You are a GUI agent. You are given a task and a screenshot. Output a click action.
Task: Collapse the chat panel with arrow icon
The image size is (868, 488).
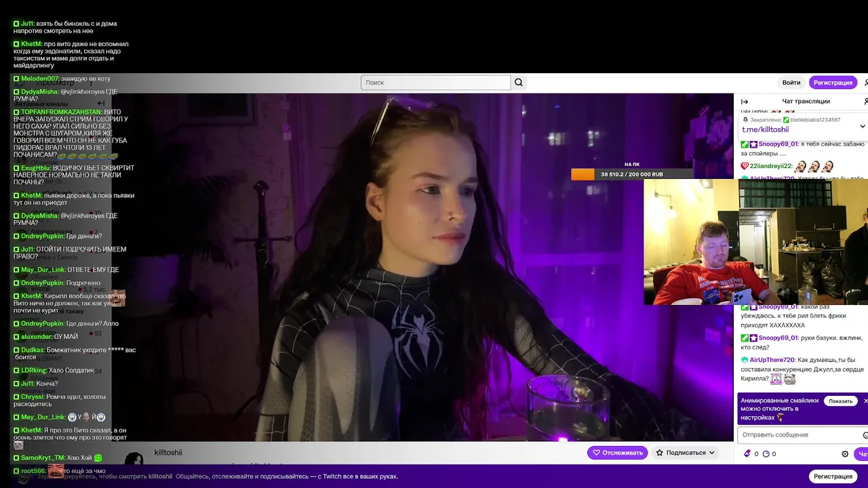pyautogui.click(x=745, y=101)
